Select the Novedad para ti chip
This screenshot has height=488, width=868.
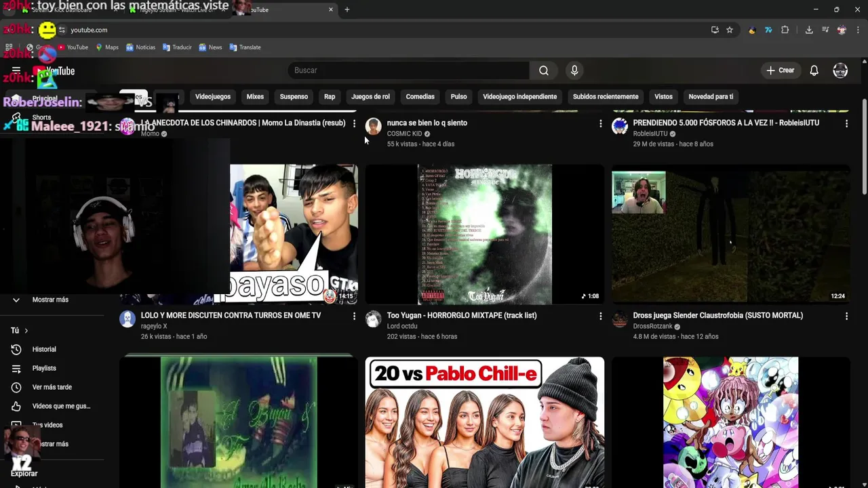[711, 96]
